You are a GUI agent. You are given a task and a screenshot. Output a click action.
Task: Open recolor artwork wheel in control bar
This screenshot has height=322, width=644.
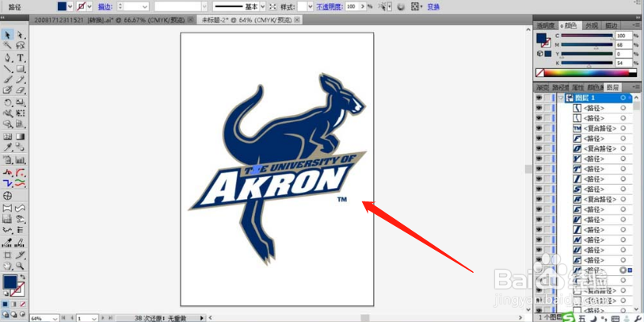(x=402, y=6)
